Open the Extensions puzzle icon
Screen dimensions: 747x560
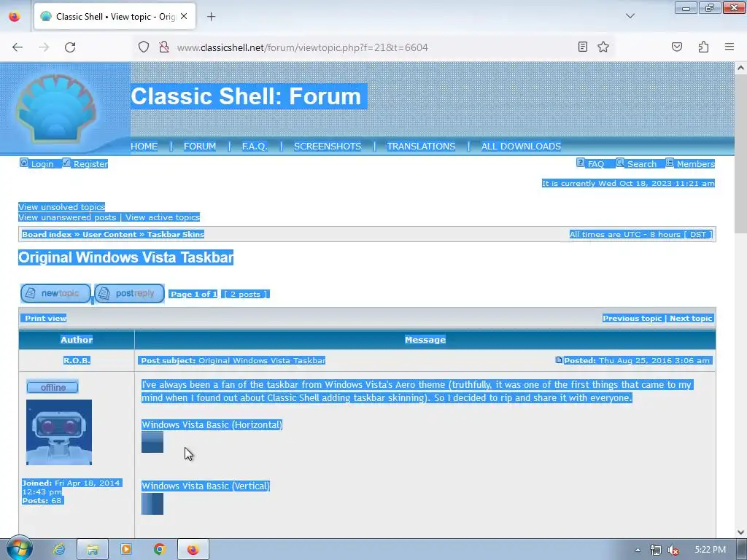tap(703, 47)
